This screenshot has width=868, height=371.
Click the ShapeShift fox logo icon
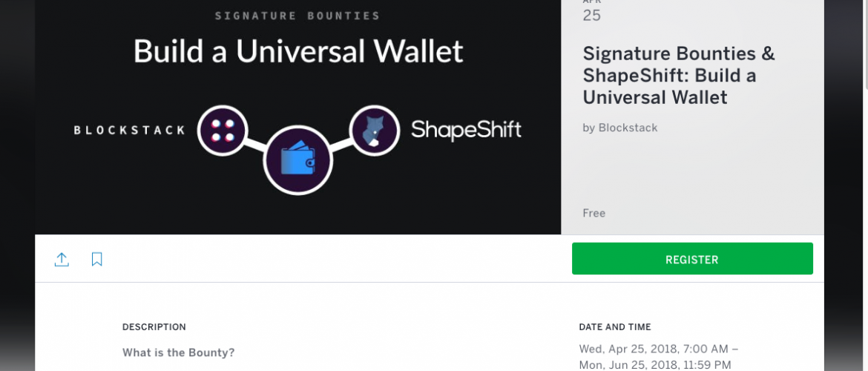pos(375,131)
